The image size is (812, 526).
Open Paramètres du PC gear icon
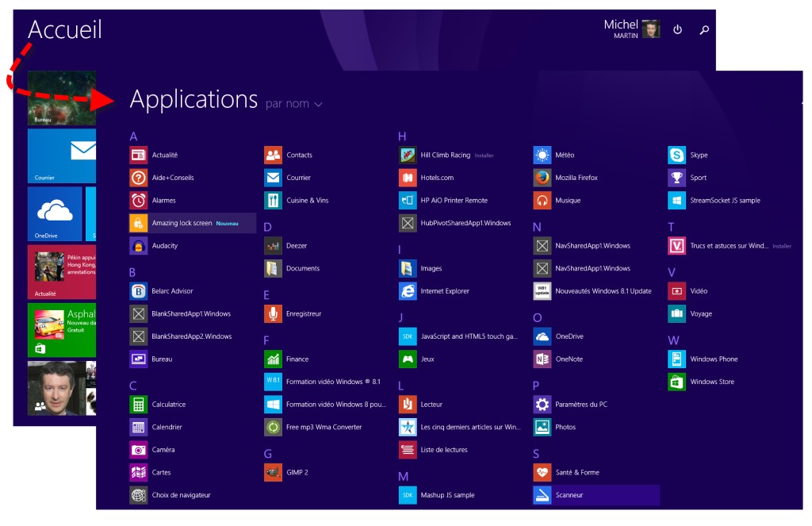click(542, 405)
